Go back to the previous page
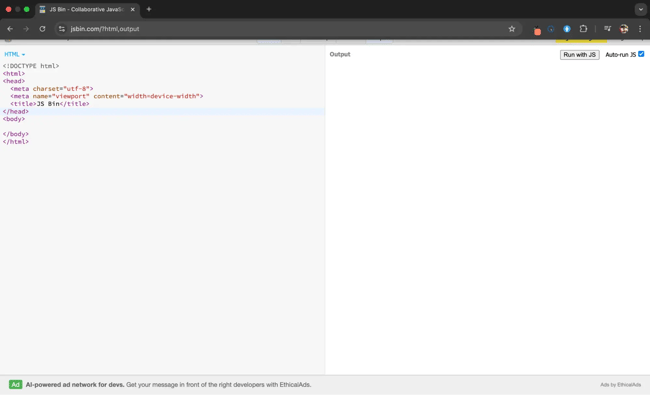The width and height of the screenshot is (650, 395). [10, 29]
